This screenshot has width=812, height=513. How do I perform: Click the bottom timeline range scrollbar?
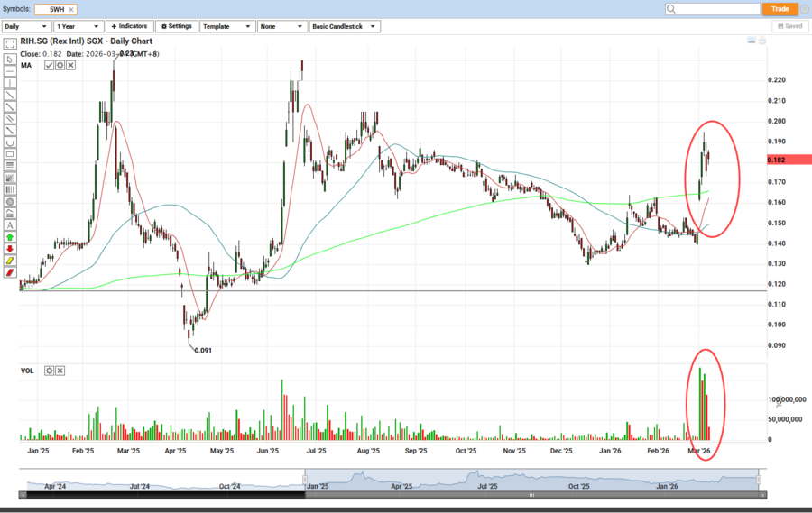click(531, 494)
